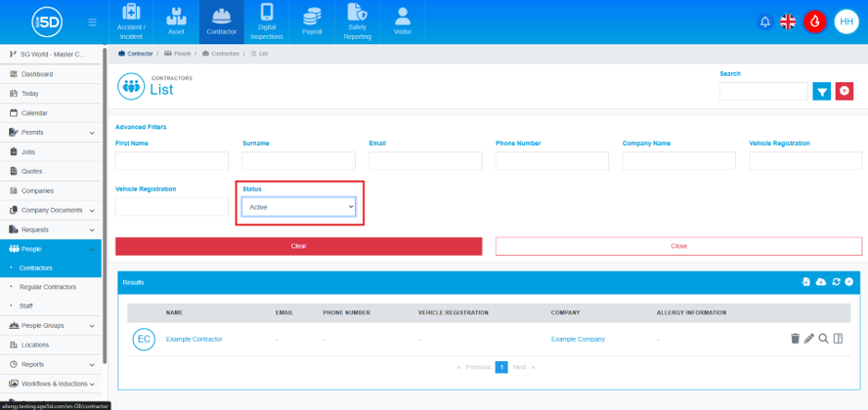The image size is (868, 410).
Task: Click the red fire alarm icon
Action: (x=815, y=22)
